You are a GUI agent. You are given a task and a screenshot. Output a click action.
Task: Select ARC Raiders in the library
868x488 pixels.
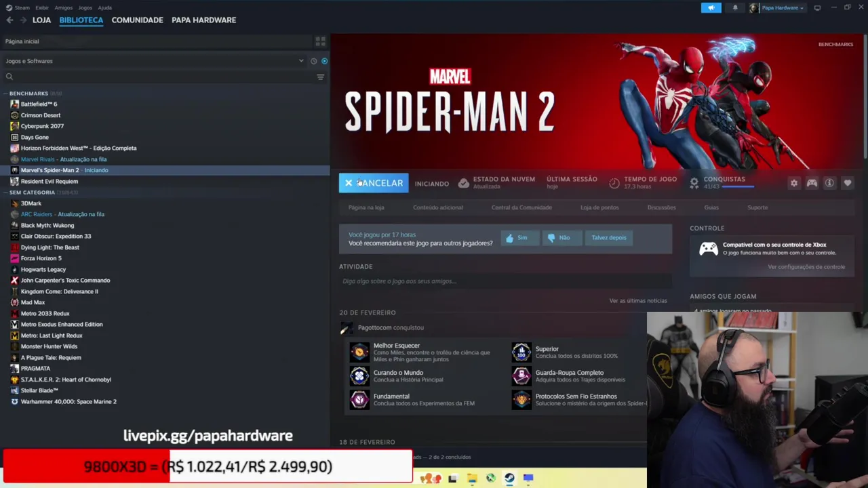click(x=62, y=214)
